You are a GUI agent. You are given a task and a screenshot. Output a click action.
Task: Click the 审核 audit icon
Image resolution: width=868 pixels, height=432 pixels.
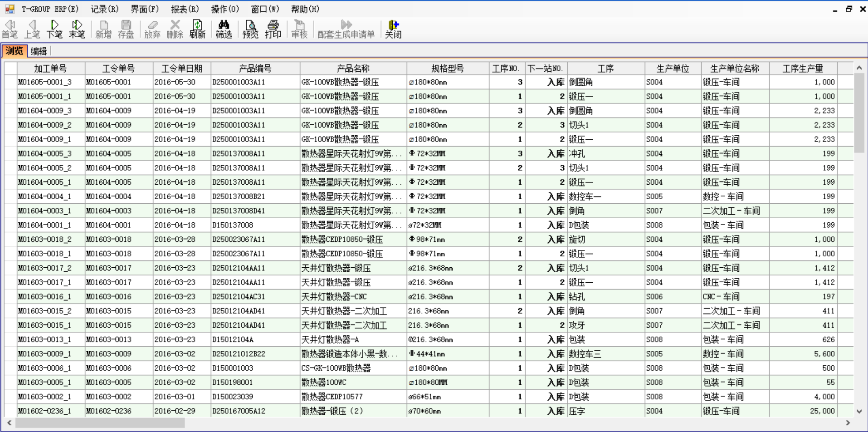(299, 29)
